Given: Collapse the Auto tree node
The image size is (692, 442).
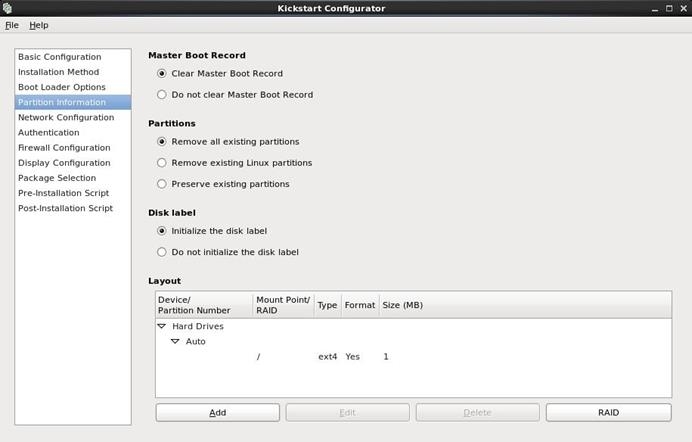Looking at the screenshot, I should point(175,341).
